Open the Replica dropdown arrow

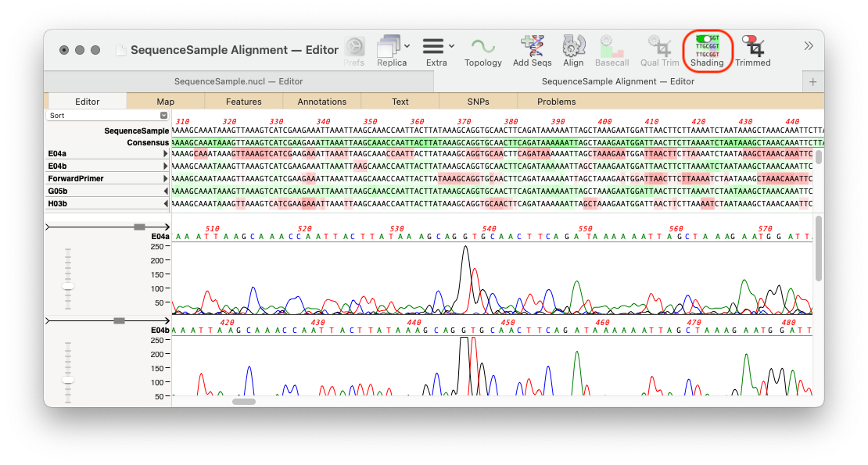point(407,46)
